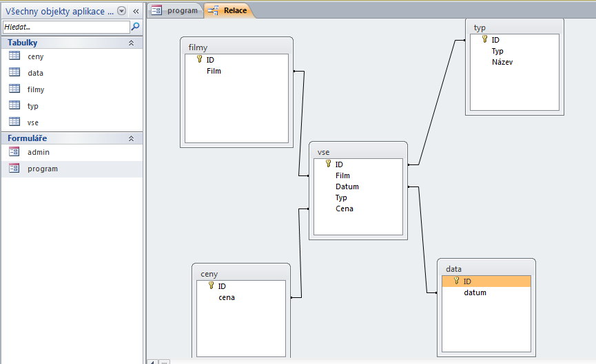Collapse the Formuláře group
Image resolution: width=596 pixels, height=364 pixels.
[131, 138]
